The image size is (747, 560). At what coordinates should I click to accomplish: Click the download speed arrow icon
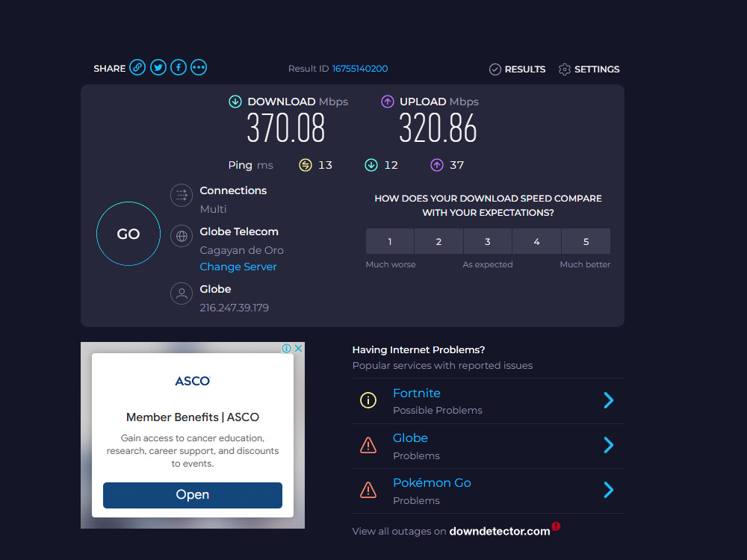[x=235, y=101]
